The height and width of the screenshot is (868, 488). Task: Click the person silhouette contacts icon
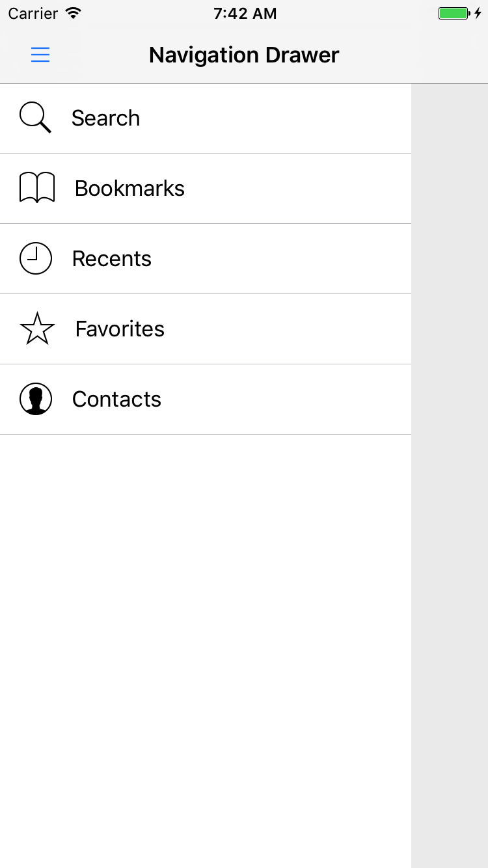36,399
